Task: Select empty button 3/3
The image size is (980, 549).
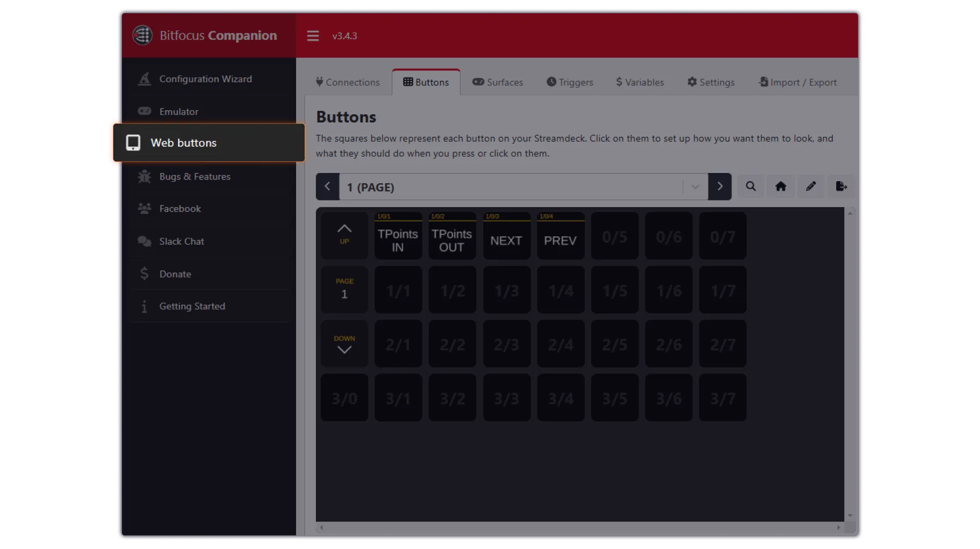Action: coord(507,398)
